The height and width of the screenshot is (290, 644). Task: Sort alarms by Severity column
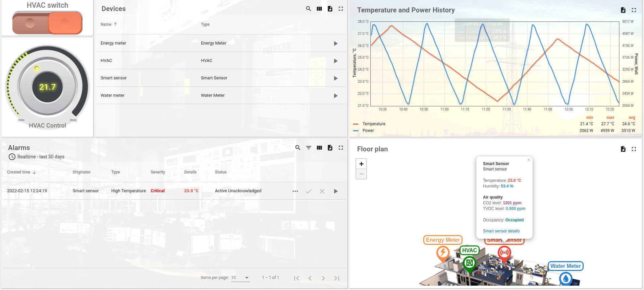[158, 172]
